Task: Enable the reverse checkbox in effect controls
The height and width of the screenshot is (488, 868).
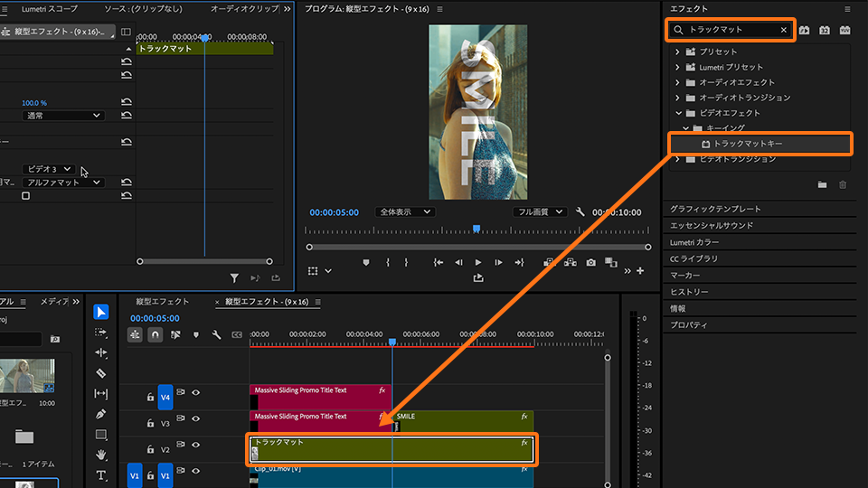Action: (25, 196)
